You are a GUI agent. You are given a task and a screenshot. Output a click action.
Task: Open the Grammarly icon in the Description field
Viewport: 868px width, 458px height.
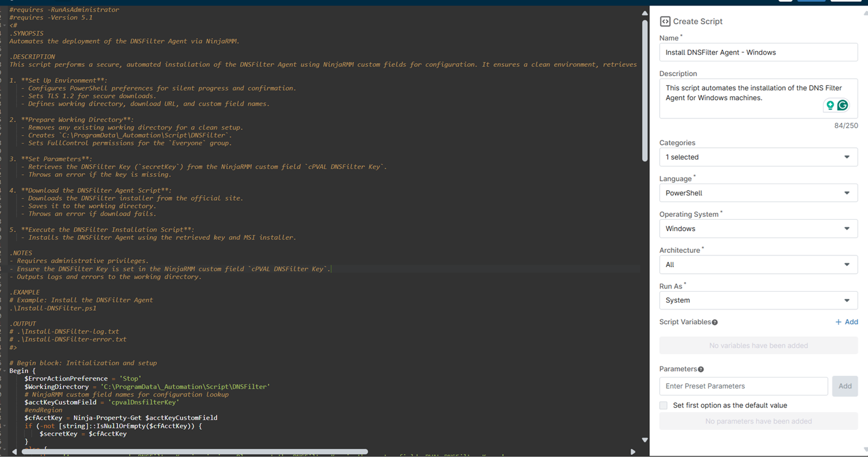(x=842, y=105)
